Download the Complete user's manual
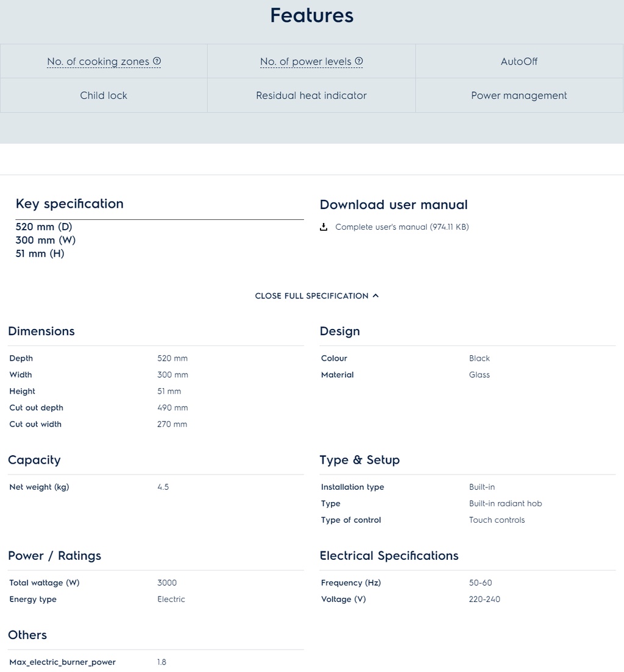624x672 pixels. [402, 227]
